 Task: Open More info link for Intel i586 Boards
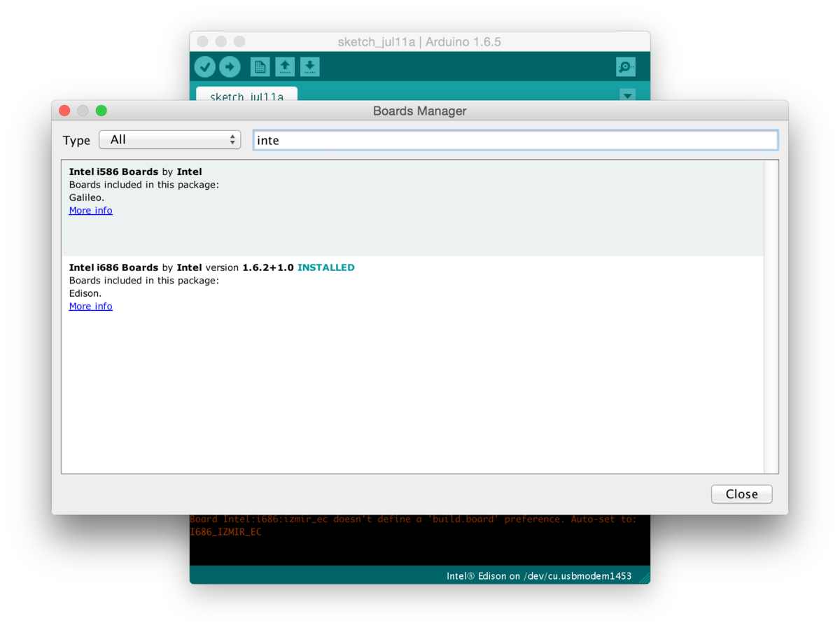pos(90,210)
